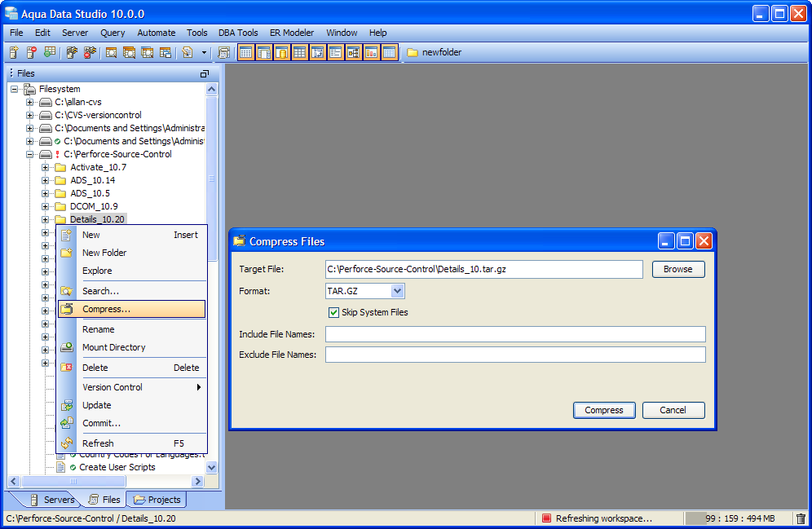Toggle the bar chart toolbar button

pyautogui.click(x=371, y=52)
